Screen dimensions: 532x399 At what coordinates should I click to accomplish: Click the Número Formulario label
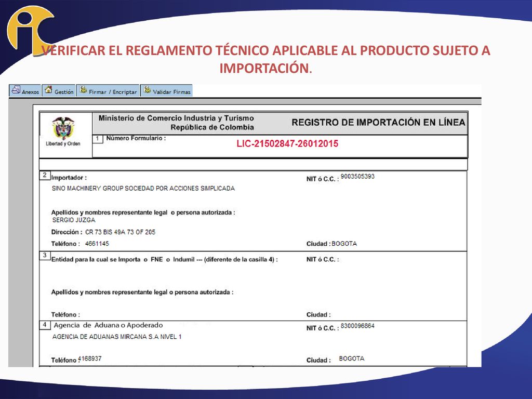[136, 138]
